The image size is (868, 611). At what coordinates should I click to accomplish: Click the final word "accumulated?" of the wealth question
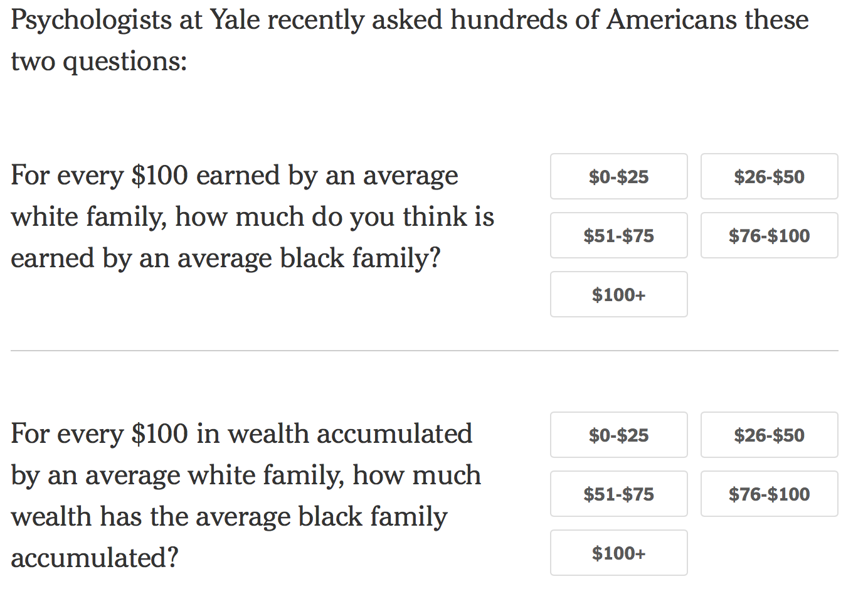coord(95,558)
